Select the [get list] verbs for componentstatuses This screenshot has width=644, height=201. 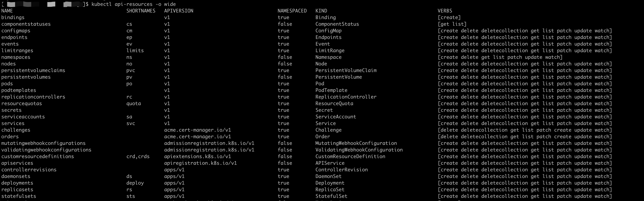pos(452,24)
